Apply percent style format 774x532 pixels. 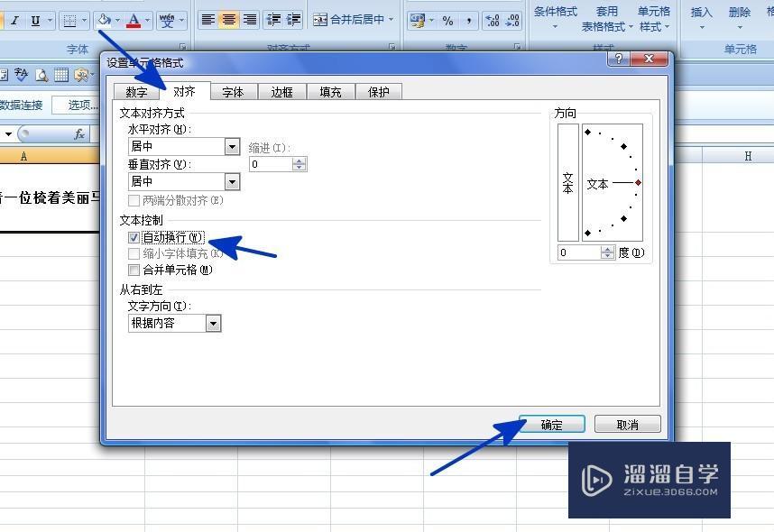coord(447,20)
